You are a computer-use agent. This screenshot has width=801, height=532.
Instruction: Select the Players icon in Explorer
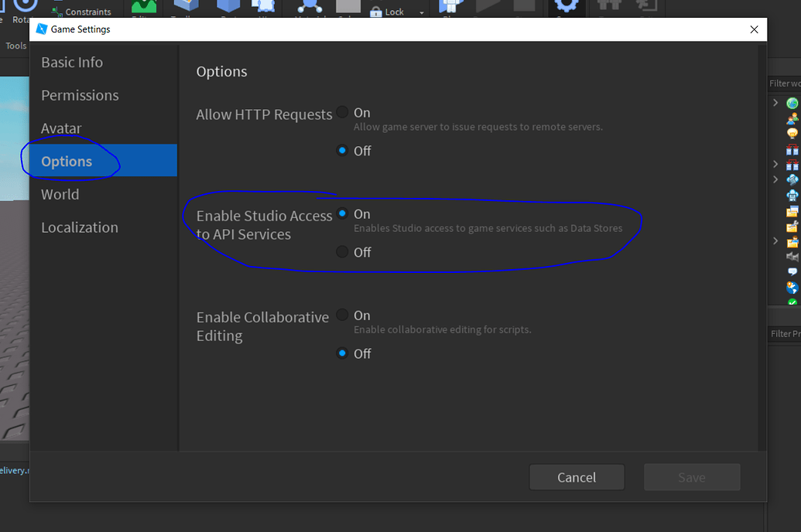click(792, 119)
